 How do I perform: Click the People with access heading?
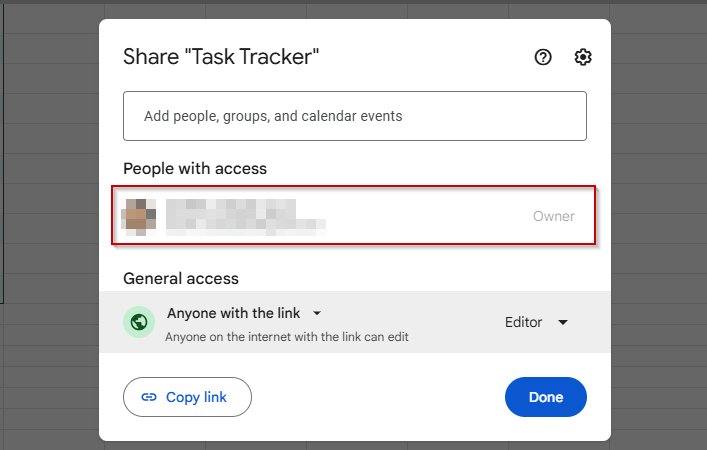click(195, 169)
